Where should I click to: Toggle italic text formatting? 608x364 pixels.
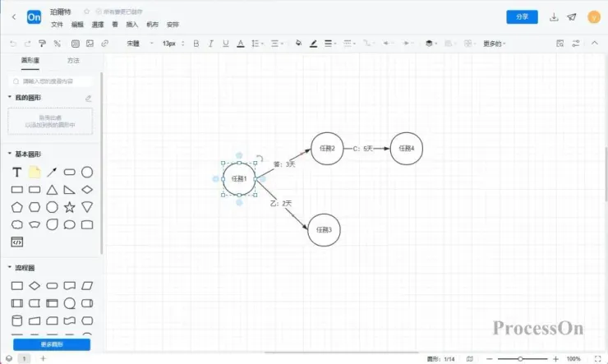pos(210,44)
